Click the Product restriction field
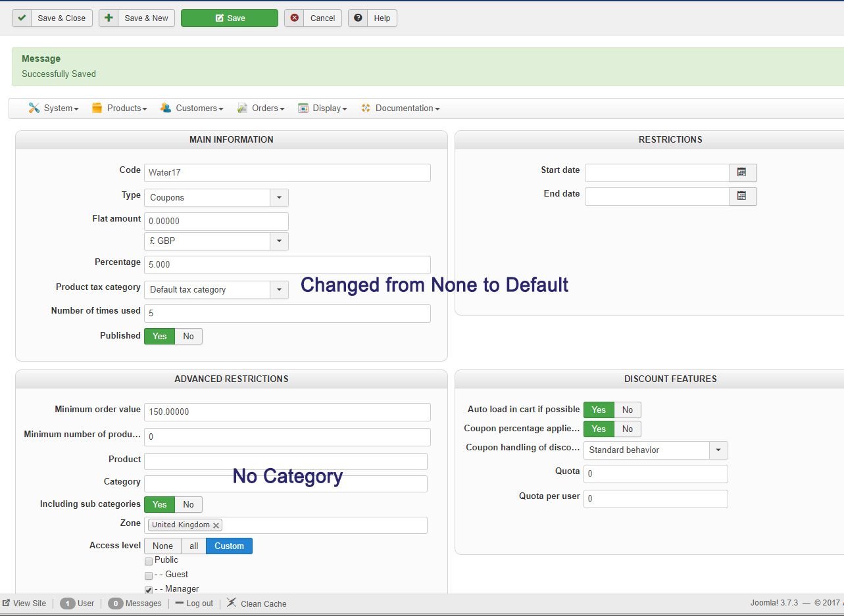The width and height of the screenshot is (844, 616). (x=285, y=461)
